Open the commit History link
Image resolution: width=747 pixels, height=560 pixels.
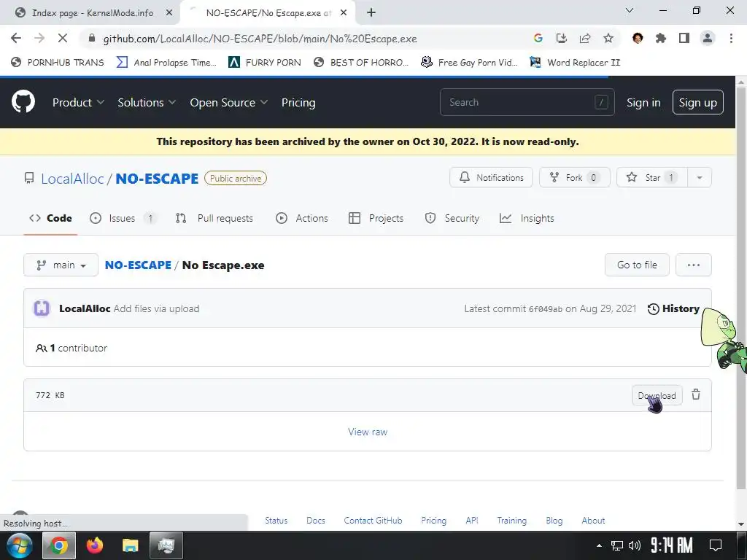coord(673,308)
